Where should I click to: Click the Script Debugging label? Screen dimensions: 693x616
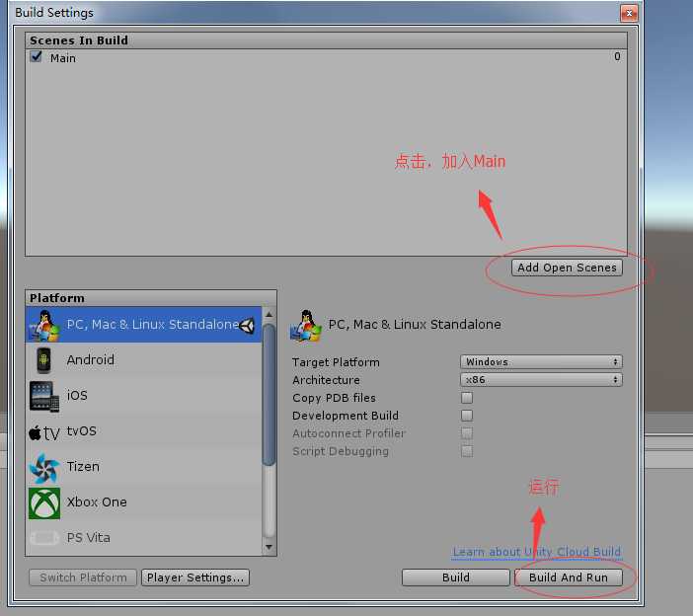click(x=341, y=451)
